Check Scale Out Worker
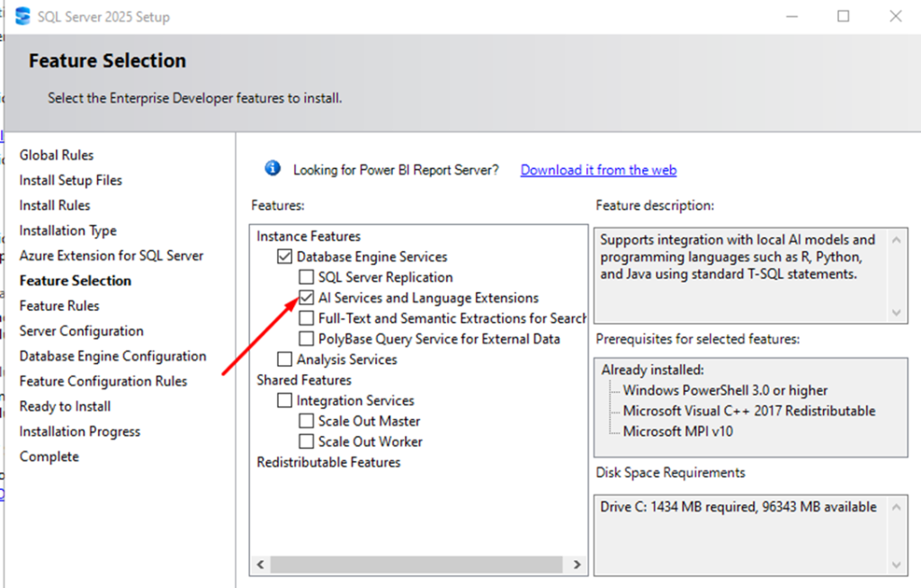921x588 pixels. (x=305, y=441)
